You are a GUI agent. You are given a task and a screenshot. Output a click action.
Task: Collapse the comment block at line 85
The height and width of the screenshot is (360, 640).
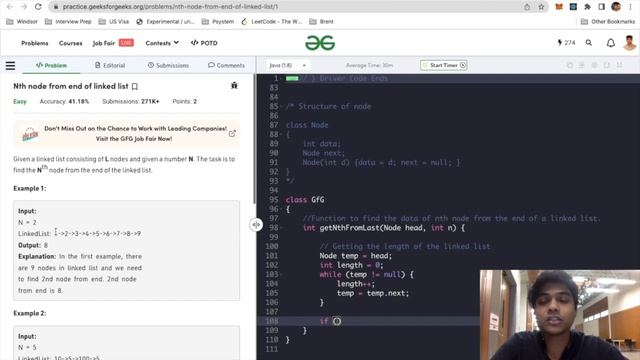click(282, 107)
